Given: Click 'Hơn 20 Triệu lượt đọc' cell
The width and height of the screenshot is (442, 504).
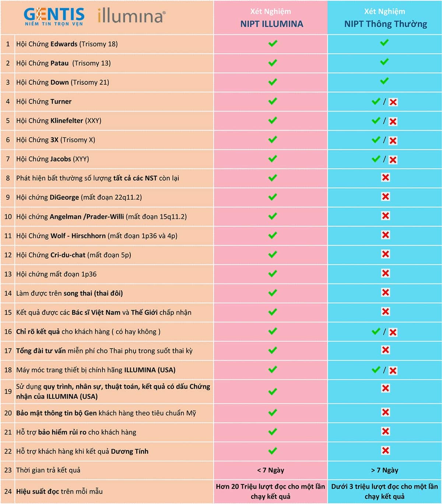Looking at the screenshot, I should pos(271,491).
